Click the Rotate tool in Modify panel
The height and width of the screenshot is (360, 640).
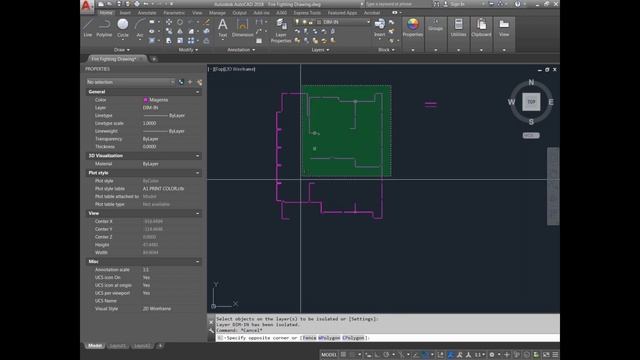click(x=180, y=22)
